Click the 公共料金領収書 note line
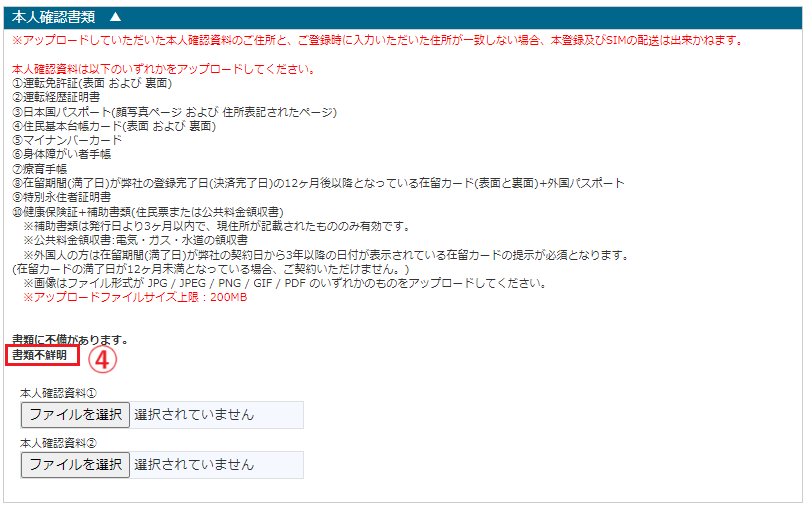 point(135,240)
